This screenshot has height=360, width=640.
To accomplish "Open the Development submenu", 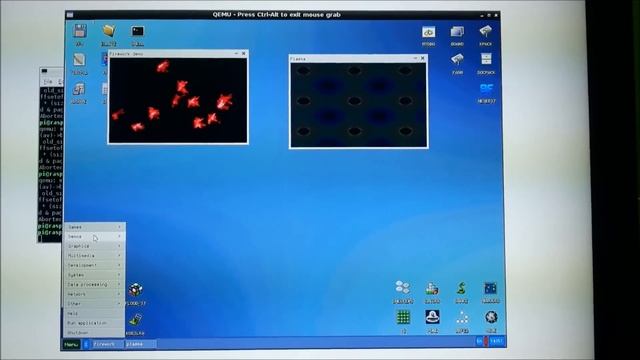I will 95,265.
